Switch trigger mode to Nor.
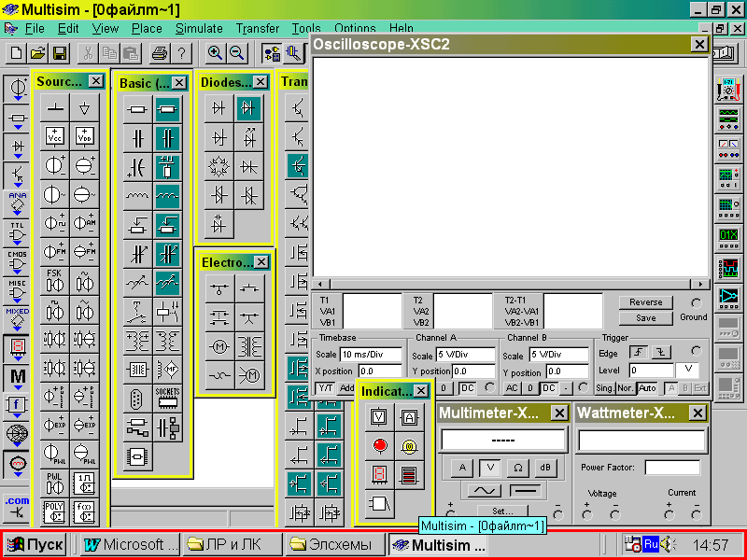This screenshot has height=560, width=747. pos(626,388)
